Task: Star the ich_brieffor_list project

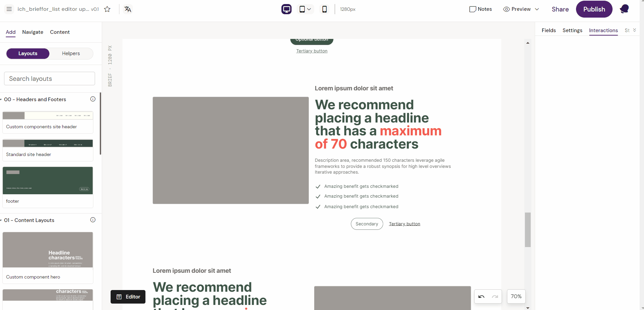Action: (x=107, y=9)
